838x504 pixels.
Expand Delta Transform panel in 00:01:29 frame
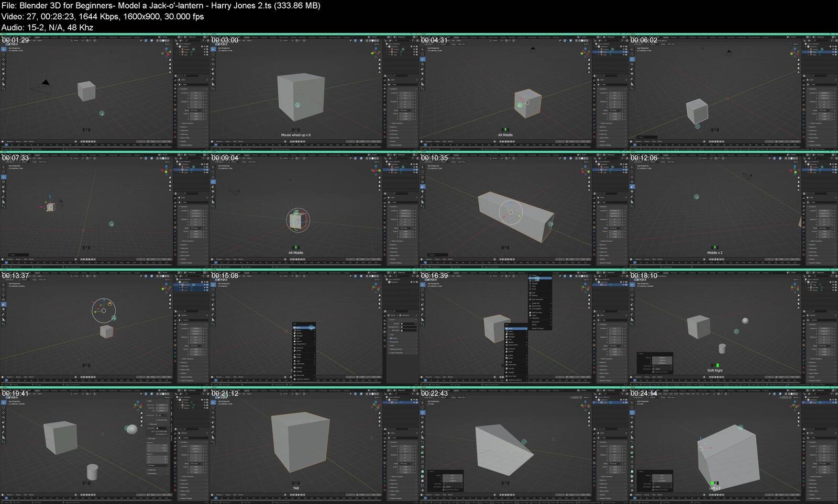pos(188,123)
